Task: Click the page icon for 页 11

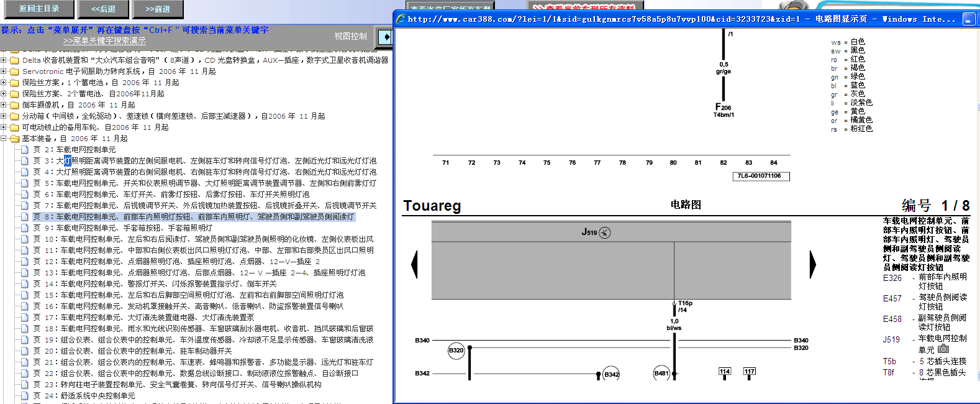Action: (x=25, y=250)
